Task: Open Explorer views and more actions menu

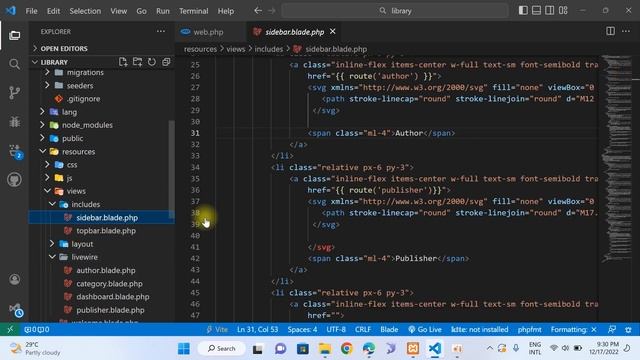Action: [x=161, y=31]
